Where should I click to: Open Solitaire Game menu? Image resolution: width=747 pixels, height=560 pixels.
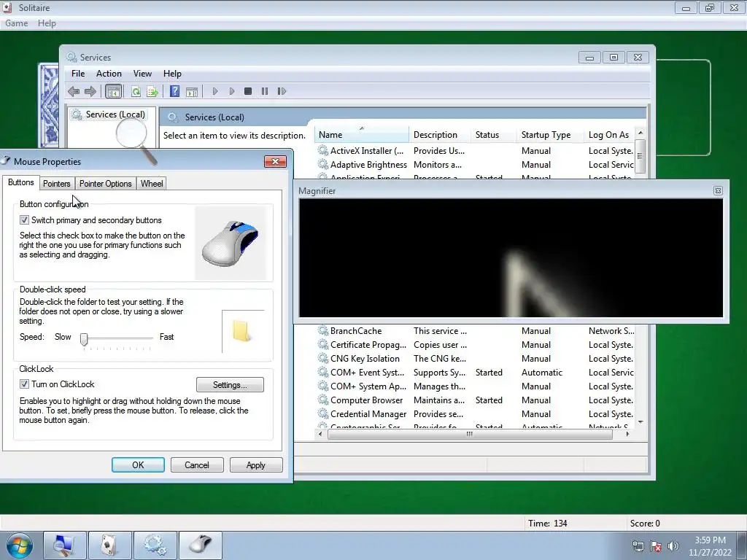click(x=16, y=23)
